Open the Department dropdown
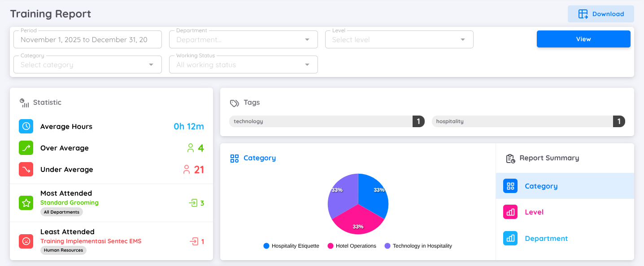Screen dimensions: 644x266 tap(243, 39)
